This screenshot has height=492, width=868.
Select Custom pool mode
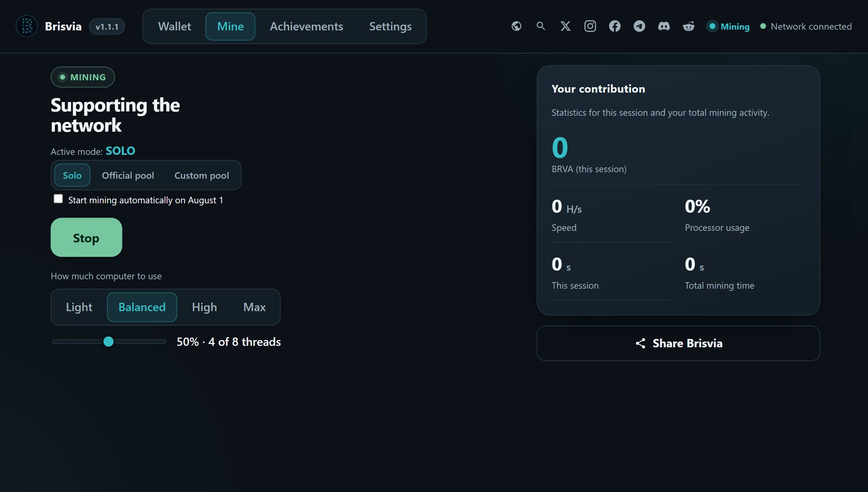coord(202,175)
